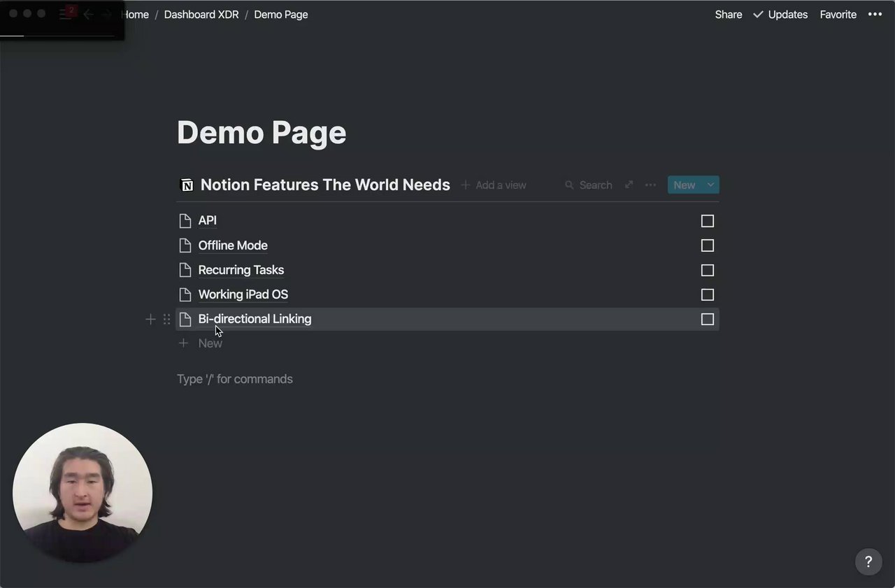The width and height of the screenshot is (895, 588).
Task: Click the Demo Page breadcrumb
Action: [x=281, y=14]
